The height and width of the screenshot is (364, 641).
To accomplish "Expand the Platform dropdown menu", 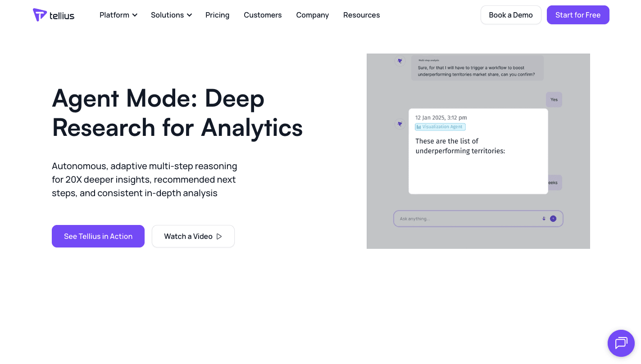I will [x=118, y=15].
